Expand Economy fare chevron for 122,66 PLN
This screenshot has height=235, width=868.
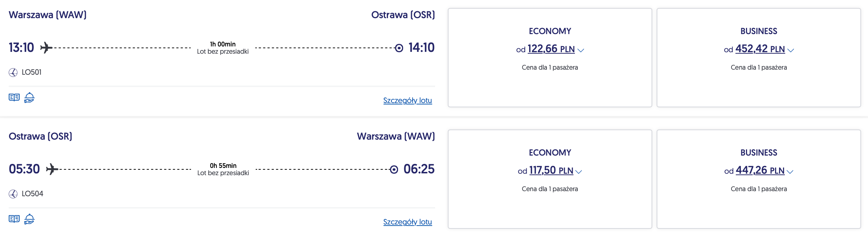point(581,50)
